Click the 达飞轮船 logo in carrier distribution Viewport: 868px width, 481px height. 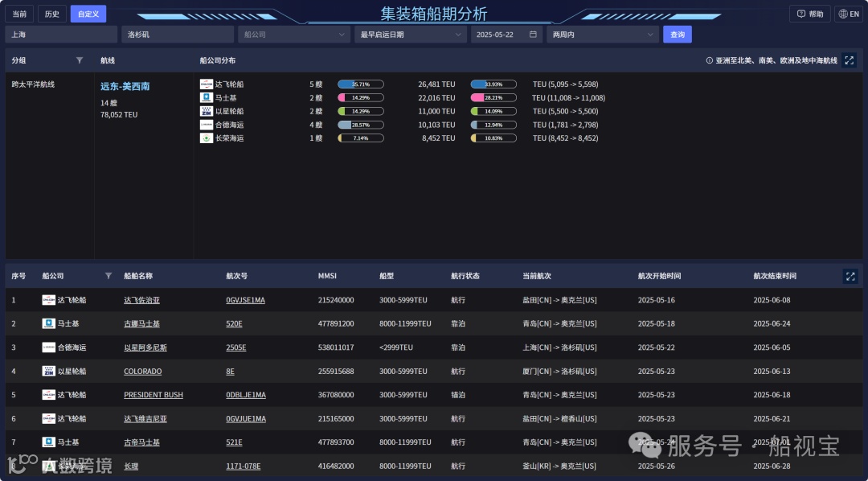(x=207, y=84)
